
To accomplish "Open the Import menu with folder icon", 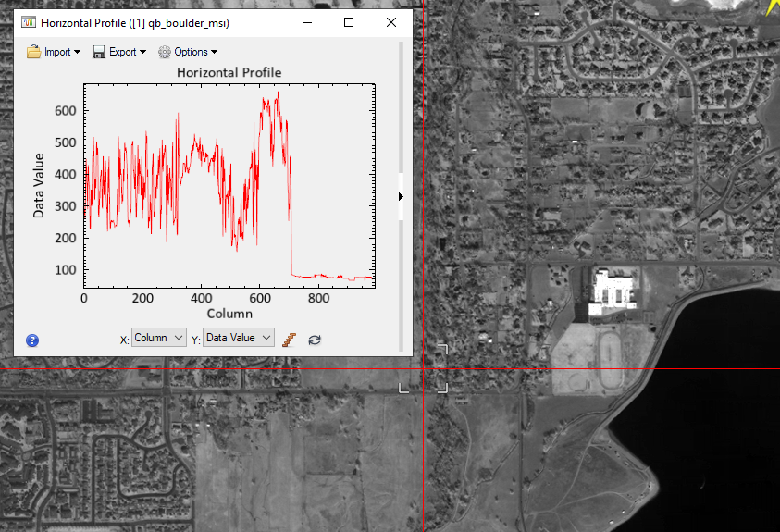I will tap(54, 52).
